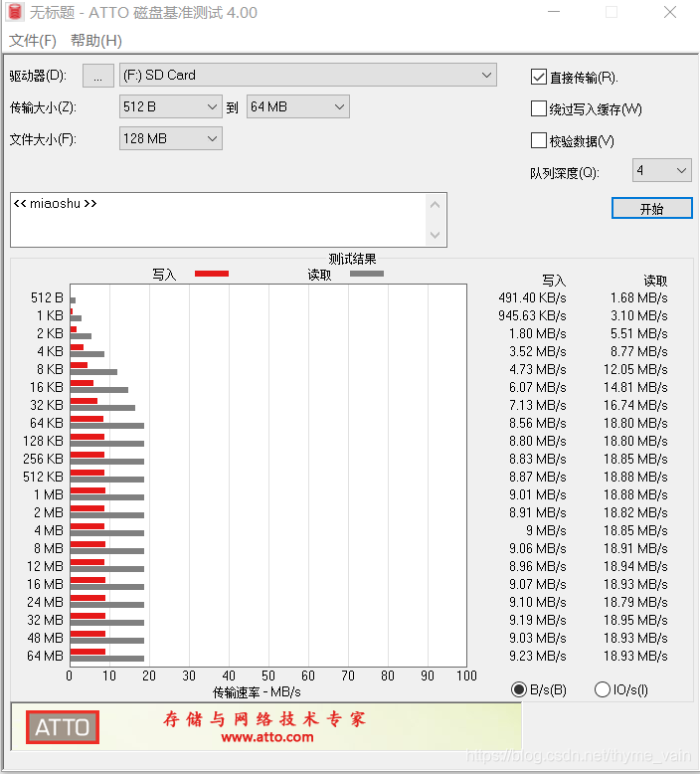Close the ATTO benchmark window
The width and height of the screenshot is (700, 774).
670,12
